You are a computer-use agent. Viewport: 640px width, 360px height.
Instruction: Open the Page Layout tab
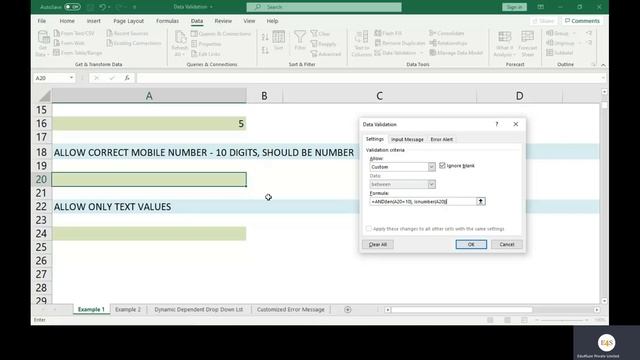(x=129, y=21)
